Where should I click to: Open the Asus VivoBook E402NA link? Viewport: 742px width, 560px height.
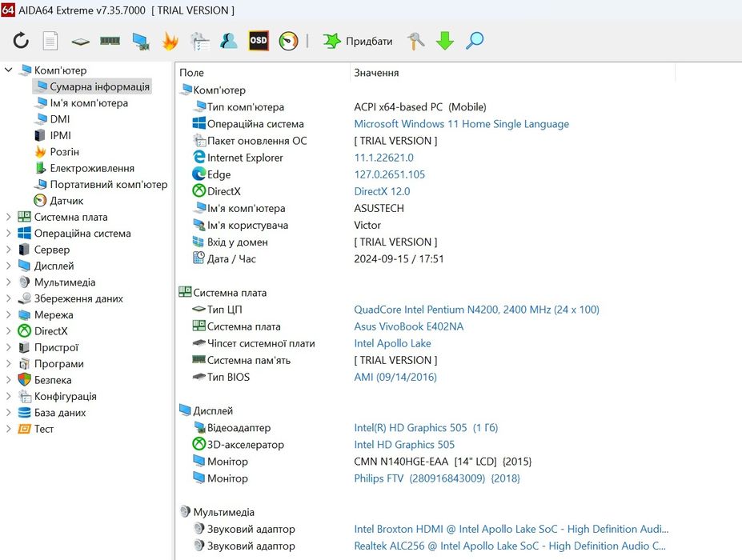point(409,326)
